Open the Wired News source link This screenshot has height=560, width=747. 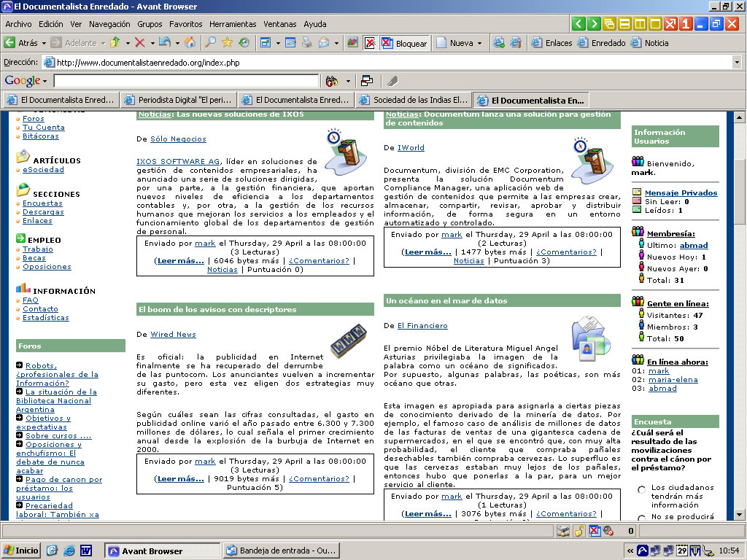[x=173, y=334]
